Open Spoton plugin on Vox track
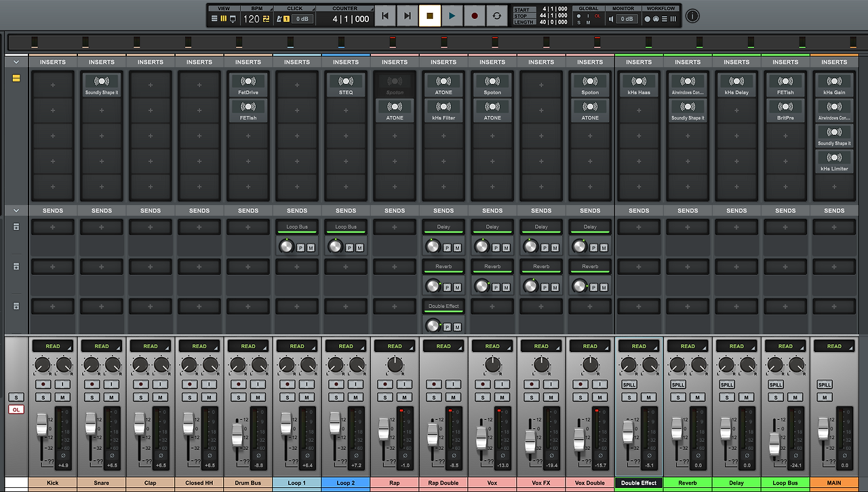Screen dimensions: 868x492 pos(492,85)
